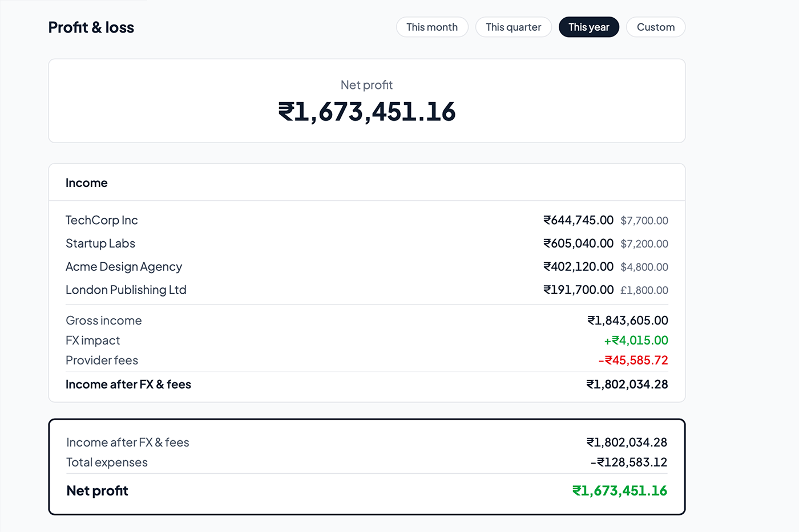
Task: Click the Total expenses amount
Action: [x=628, y=462]
